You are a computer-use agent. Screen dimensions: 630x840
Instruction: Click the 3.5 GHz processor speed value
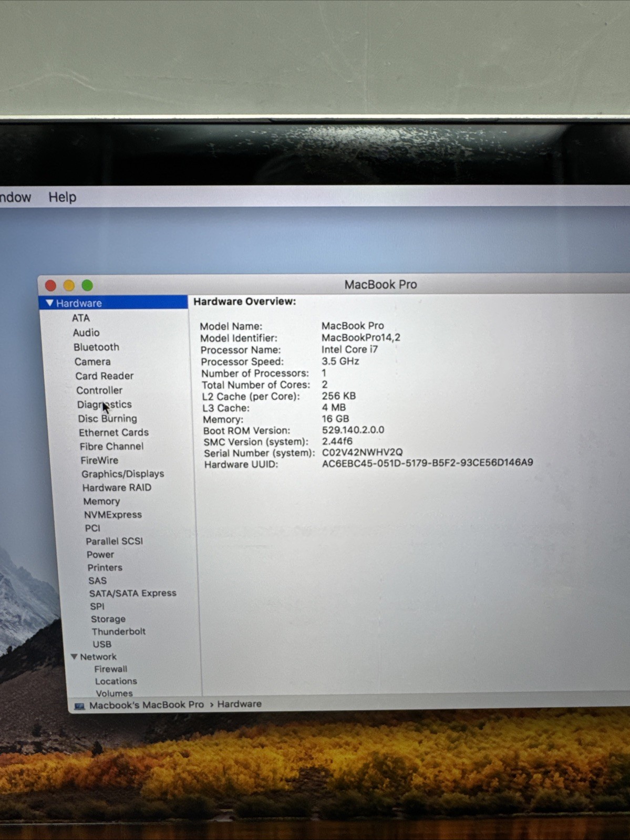(x=340, y=361)
